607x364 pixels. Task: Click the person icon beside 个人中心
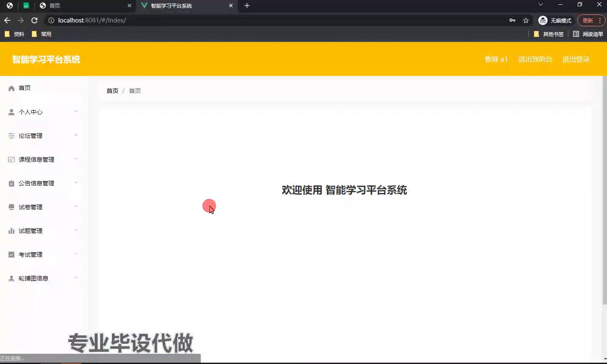(x=11, y=112)
